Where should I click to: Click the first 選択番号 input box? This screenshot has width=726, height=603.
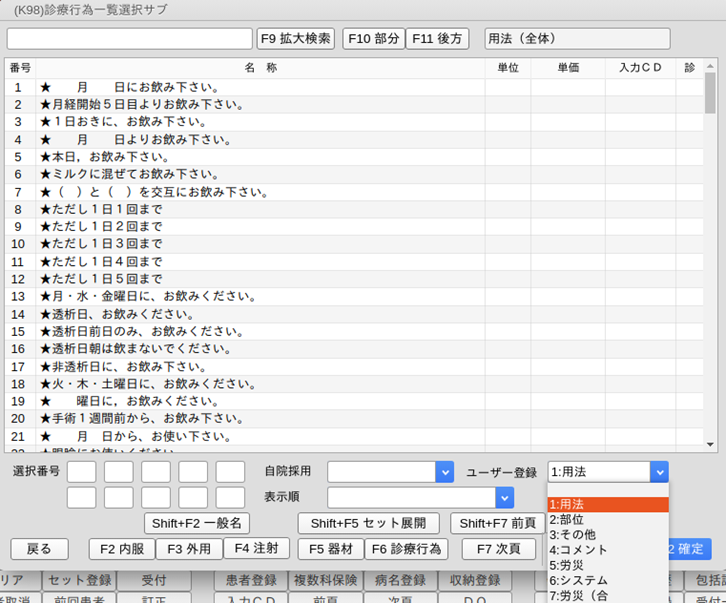pos(82,472)
